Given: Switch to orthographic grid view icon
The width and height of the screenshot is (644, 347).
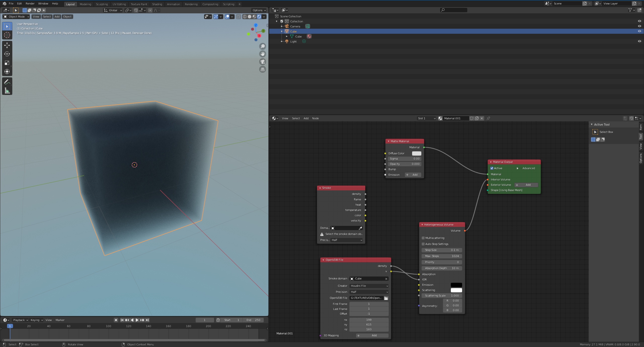Looking at the screenshot, I should (262, 69).
